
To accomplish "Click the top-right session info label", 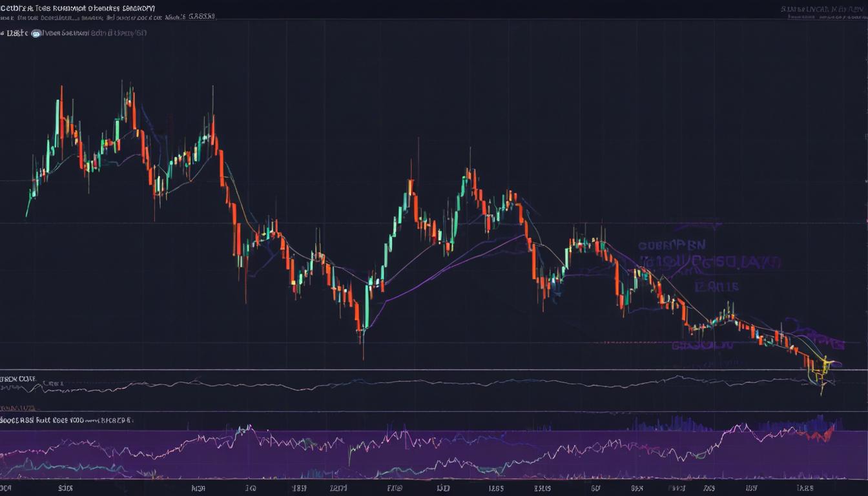I will 820,10.
